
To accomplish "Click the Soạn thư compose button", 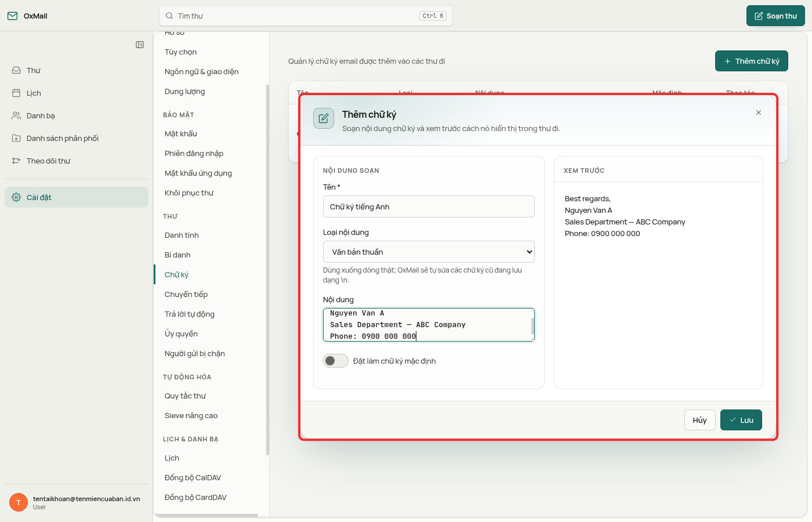I will [x=775, y=16].
